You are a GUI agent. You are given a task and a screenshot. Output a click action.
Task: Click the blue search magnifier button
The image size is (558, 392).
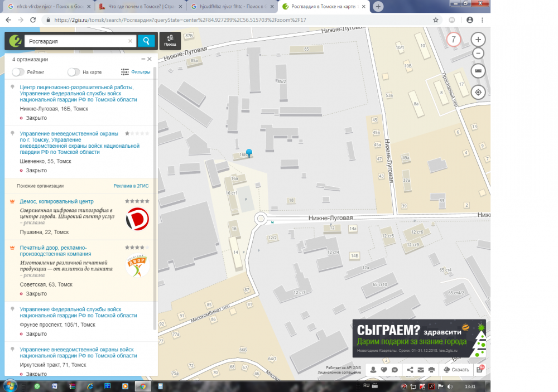point(146,41)
